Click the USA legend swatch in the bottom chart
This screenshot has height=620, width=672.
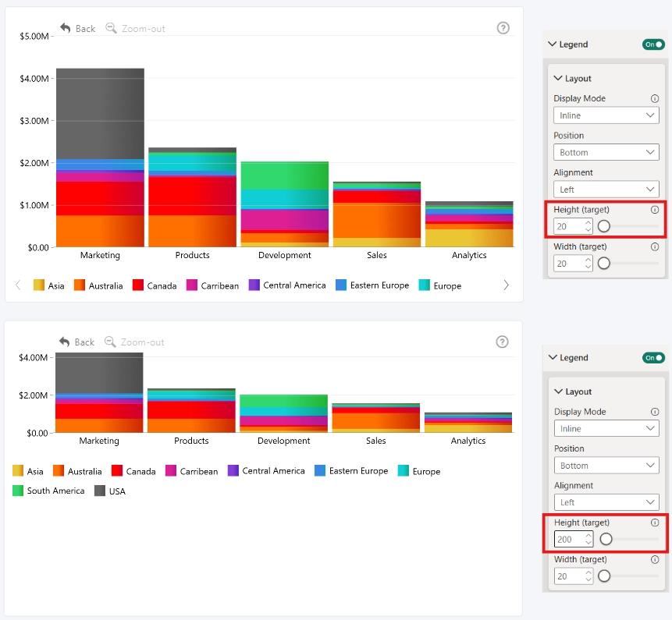(100, 491)
